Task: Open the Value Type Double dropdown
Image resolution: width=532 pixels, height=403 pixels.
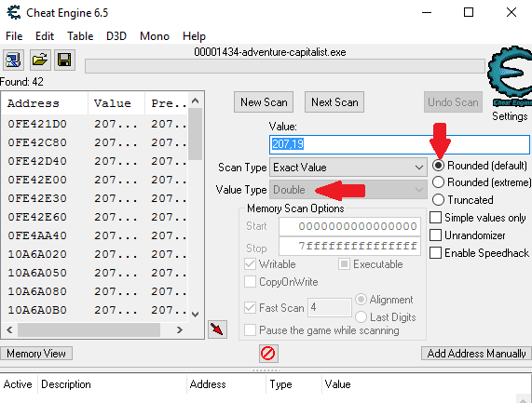Action: [x=348, y=190]
